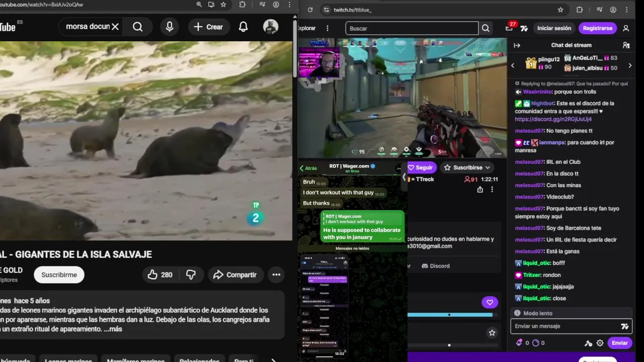
Task: Open Bits icon inside chat message box
Action: 624,326
